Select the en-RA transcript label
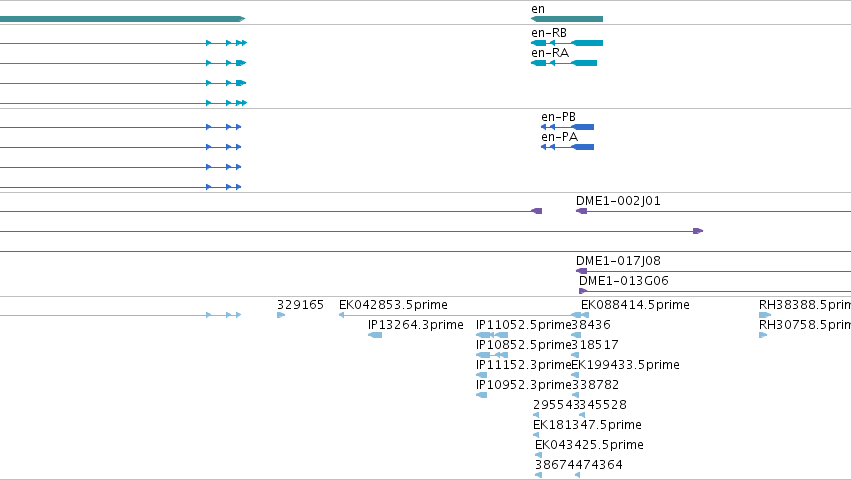The height and width of the screenshot is (480, 851). pyautogui.click(x=550, y=53)
